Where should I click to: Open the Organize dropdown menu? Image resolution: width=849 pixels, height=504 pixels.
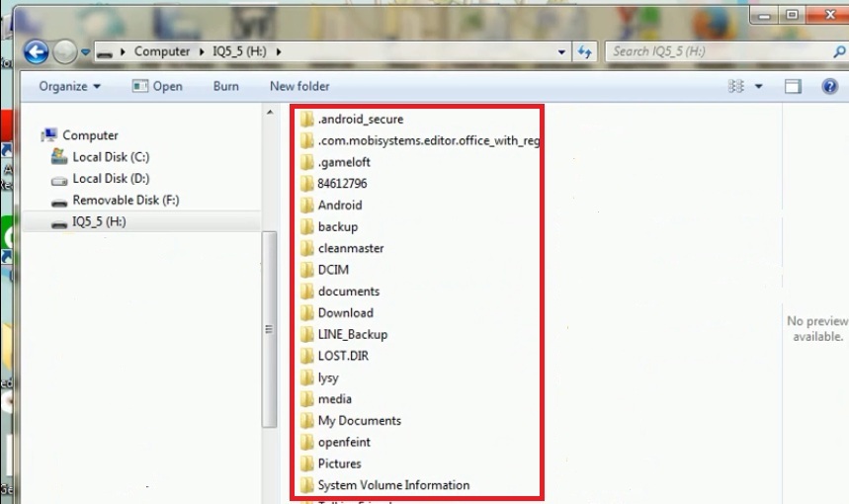pyautogui.click(x=69, y=86)
